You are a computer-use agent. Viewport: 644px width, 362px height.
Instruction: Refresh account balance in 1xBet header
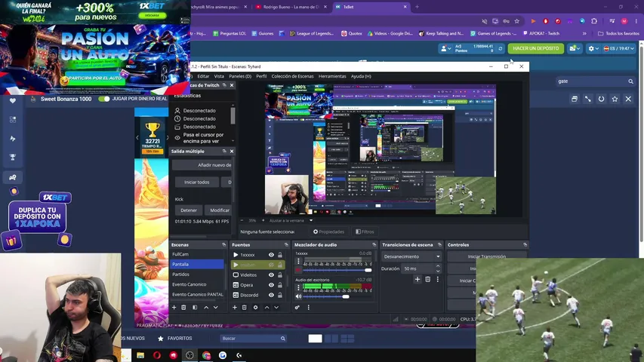(501, 48)
